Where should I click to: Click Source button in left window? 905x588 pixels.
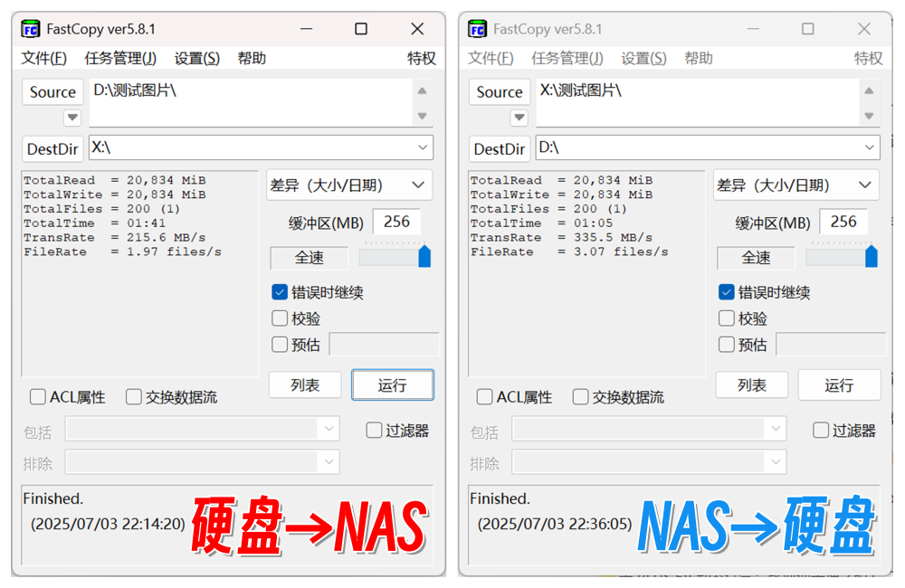point(52,91)
